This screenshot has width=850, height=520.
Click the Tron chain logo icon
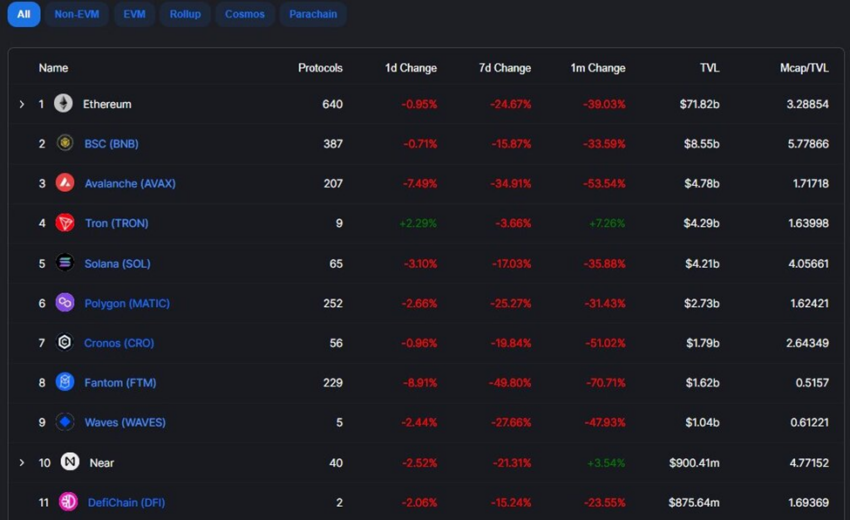[65, 223]
